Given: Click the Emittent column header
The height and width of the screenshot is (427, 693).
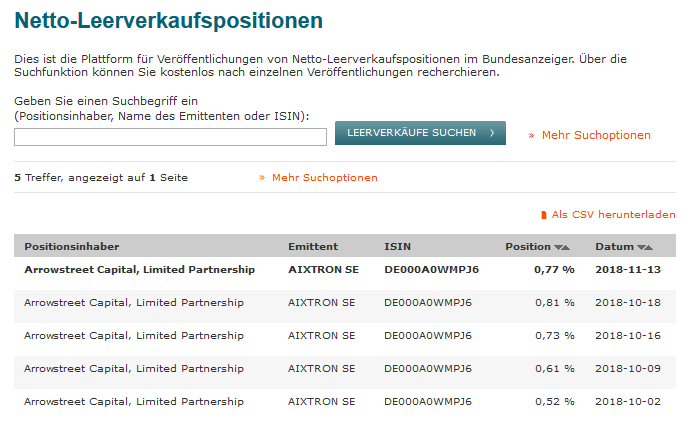Looking at the screenshot, I should tap(313, 246).
